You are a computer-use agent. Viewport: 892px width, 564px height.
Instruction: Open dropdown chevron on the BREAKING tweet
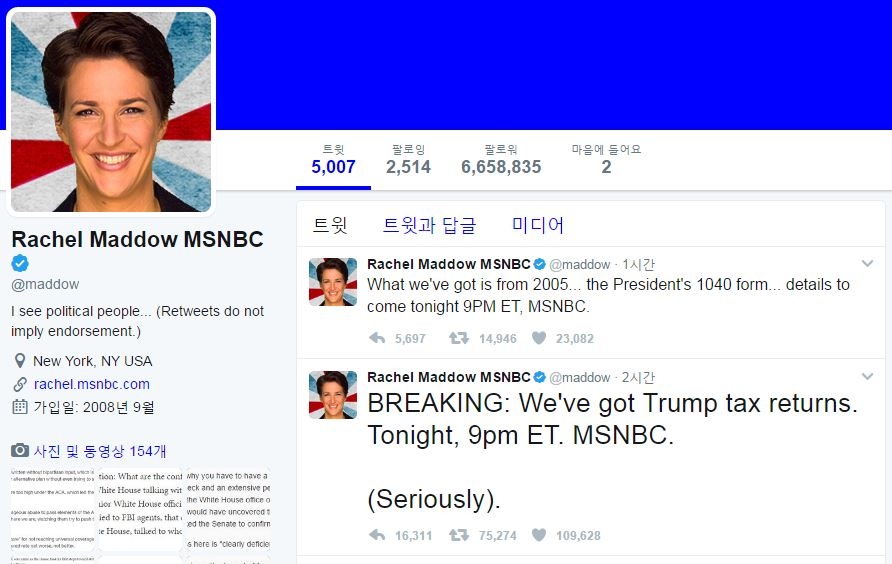pos(867,376)
